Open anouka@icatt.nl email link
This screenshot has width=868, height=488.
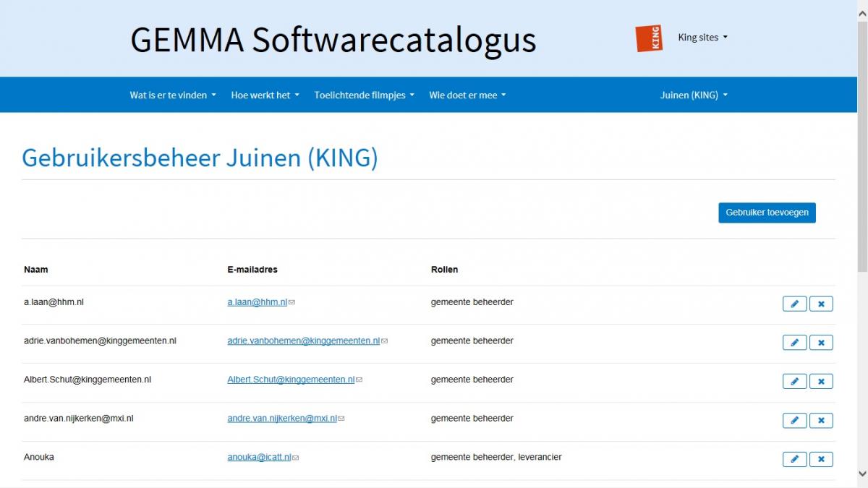(x=259, y=457)
